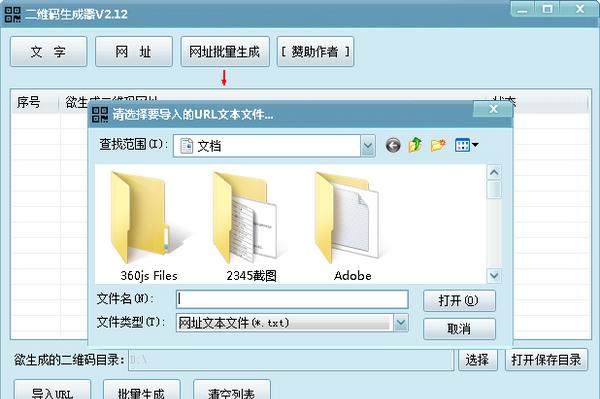Minimize the 二维码生成器 window
600x399 pixels.
tap(522, 9)
